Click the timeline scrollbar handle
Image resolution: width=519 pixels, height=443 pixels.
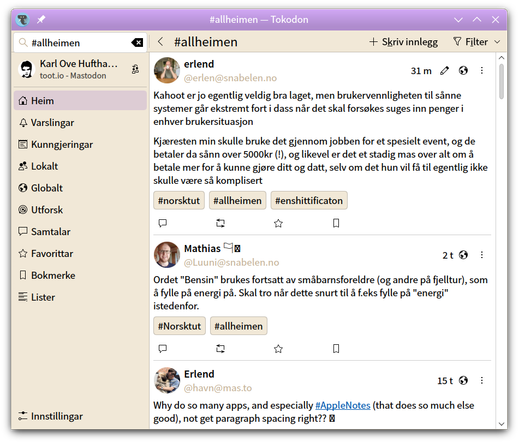point(501,82)
